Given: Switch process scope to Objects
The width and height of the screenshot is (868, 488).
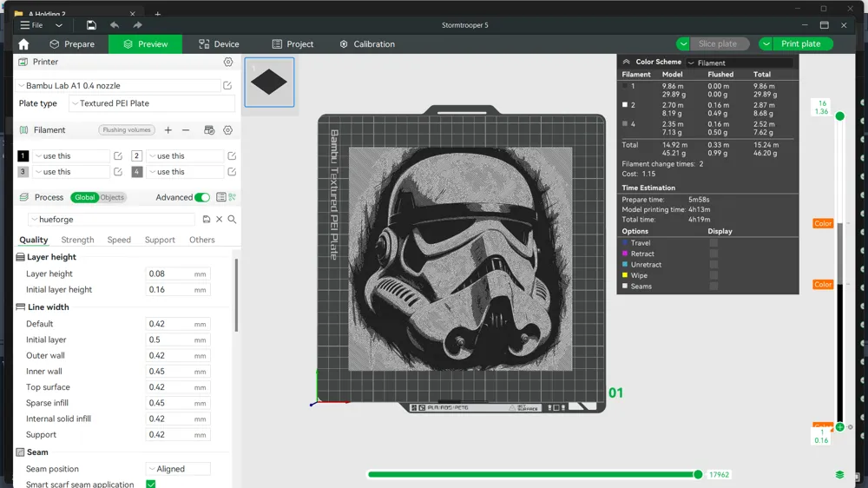Looking at the screenshot, I should point(112,197).
